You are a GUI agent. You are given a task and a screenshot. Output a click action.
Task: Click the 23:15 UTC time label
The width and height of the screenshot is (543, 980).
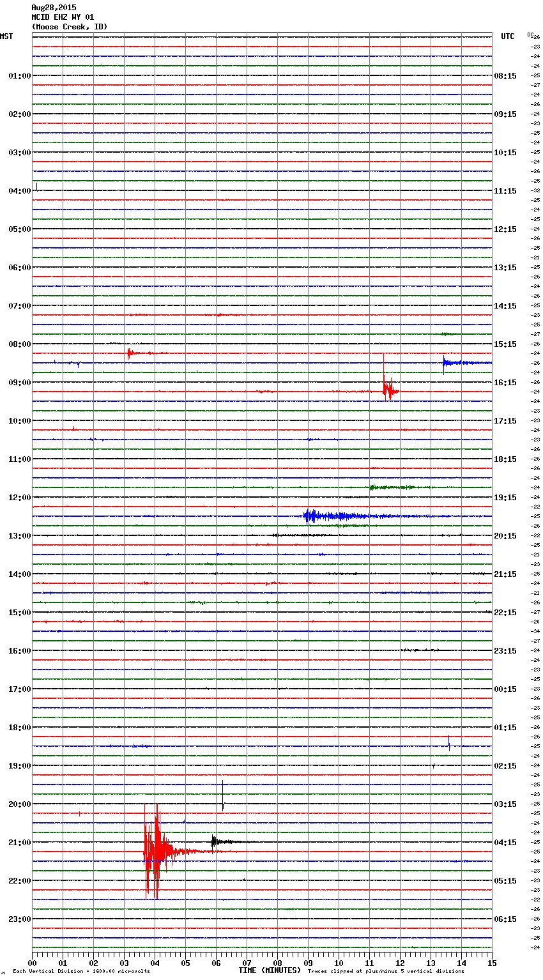click(505, 651)
